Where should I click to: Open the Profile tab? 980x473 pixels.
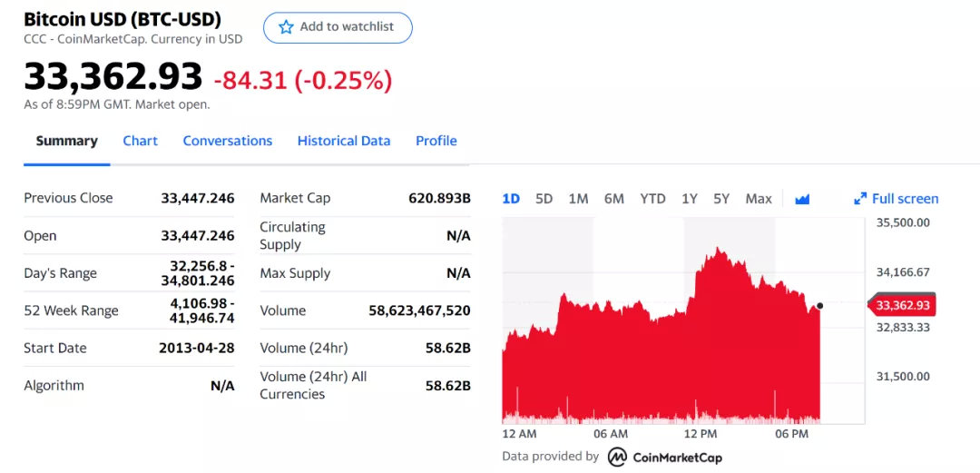tap(436, 141)
